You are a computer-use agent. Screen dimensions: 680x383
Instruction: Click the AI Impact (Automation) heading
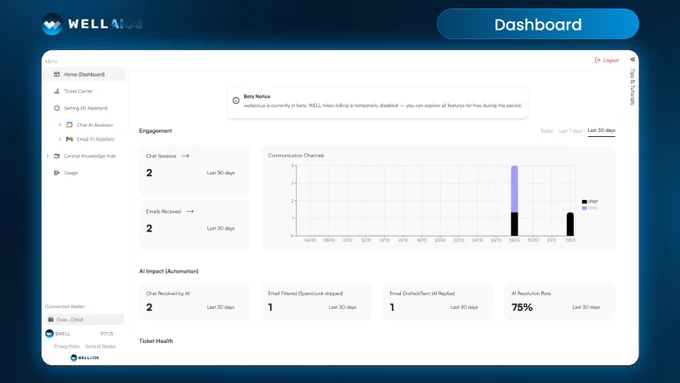tap(169, 271)
